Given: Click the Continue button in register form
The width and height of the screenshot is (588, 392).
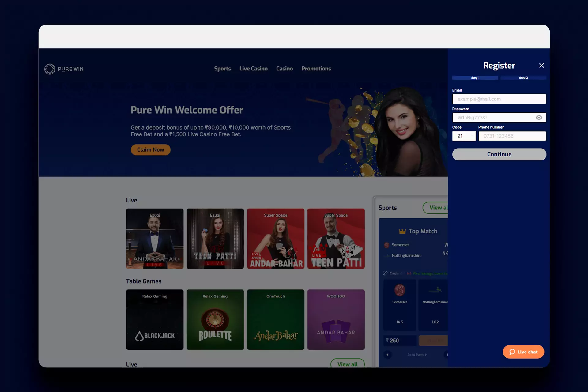Looking at the screenshot, I should pos(499,154).
